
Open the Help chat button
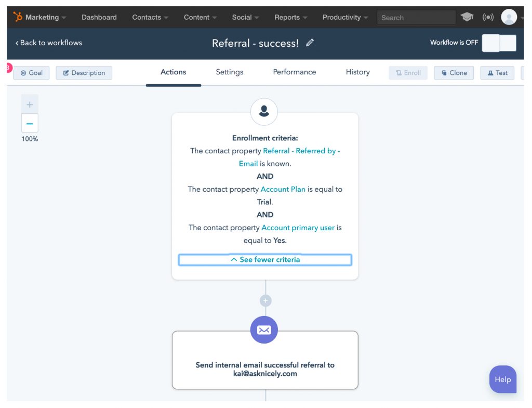coord(503,379)
